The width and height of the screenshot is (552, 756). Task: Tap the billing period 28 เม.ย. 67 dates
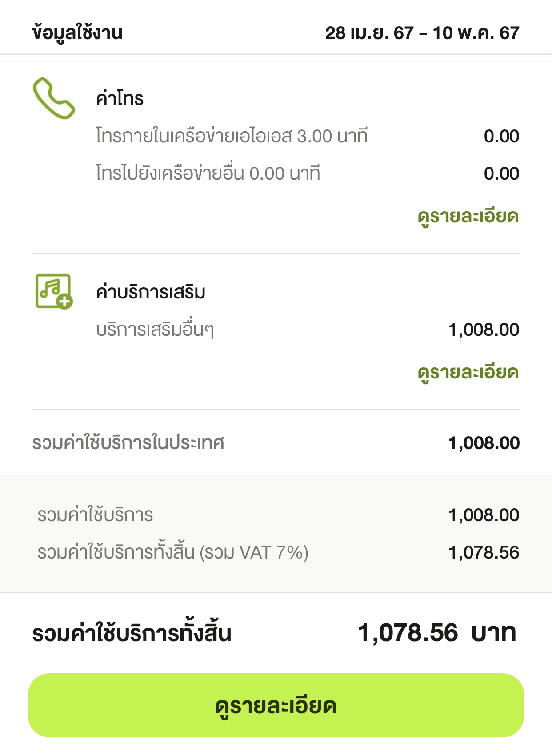coord(422,33)
